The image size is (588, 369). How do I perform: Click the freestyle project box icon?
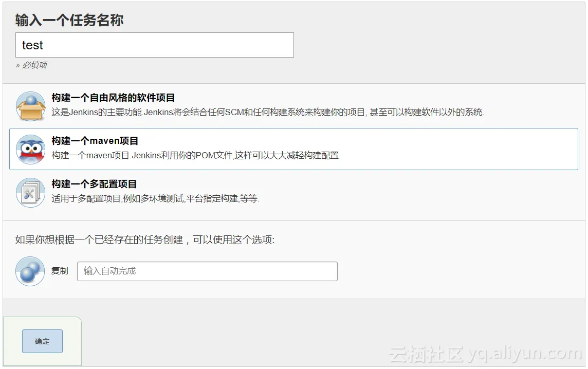pyautogui.click(x=31, y=106)
